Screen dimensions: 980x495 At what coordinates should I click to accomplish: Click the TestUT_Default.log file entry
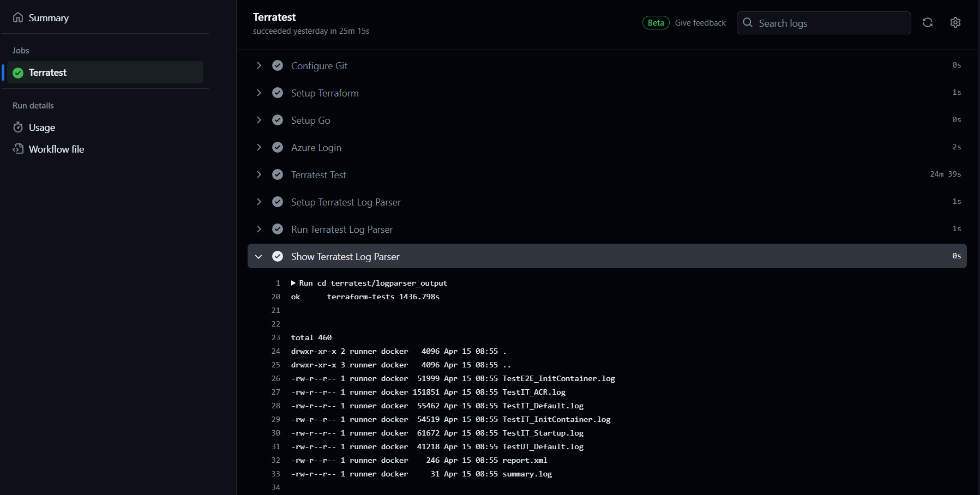click(x=543, y=446)
